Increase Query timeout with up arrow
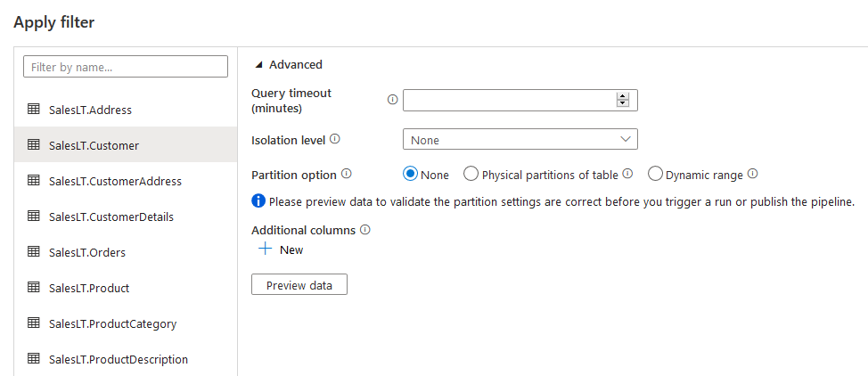 click(622, 96)
